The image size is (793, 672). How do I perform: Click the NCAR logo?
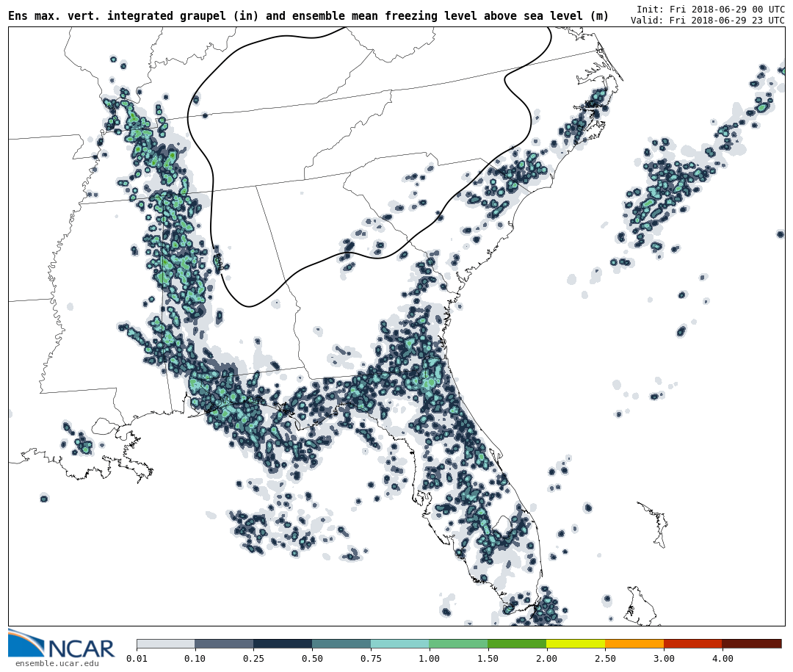point(62,645)
